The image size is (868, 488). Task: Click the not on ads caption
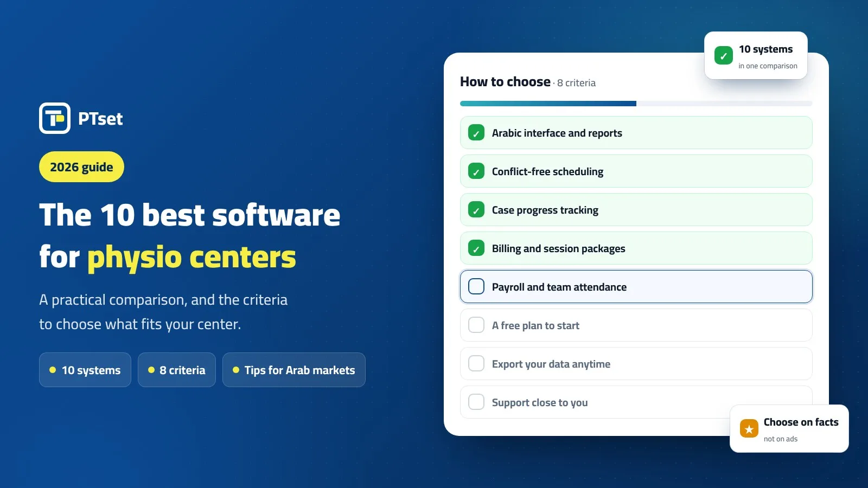[x=781, y=439]
